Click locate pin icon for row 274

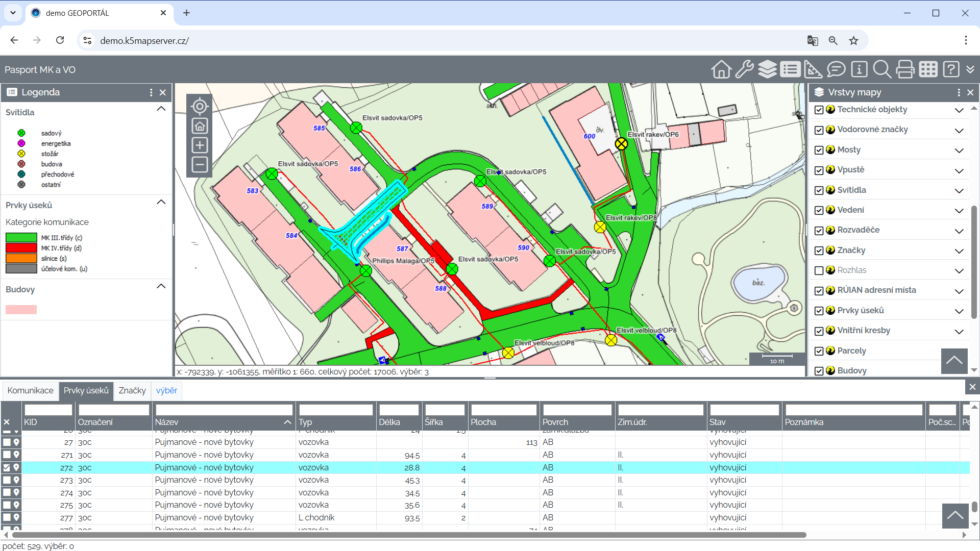tap(16, 492)
